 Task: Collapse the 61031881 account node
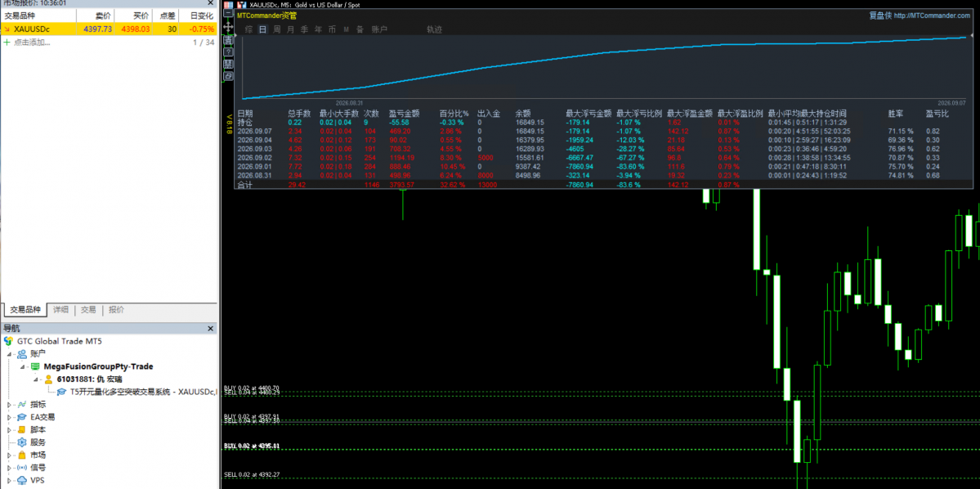coord(36,379)
